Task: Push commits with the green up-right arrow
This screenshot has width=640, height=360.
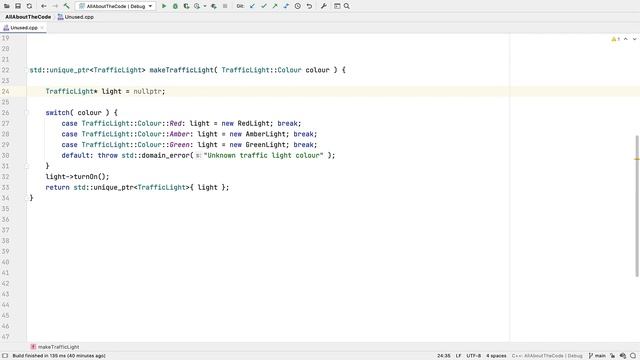Action: tap(275, 6)
